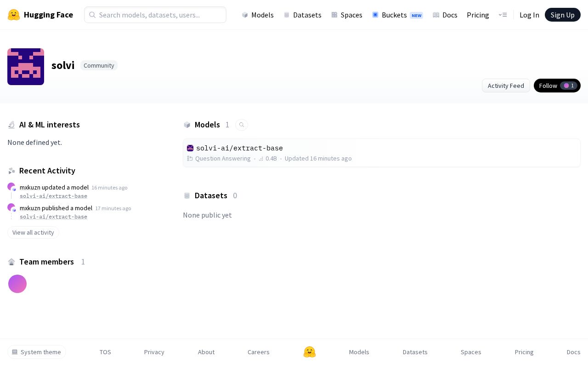Open the Docs nav link in header
The image size is (588, 368).
pos(445,15)
